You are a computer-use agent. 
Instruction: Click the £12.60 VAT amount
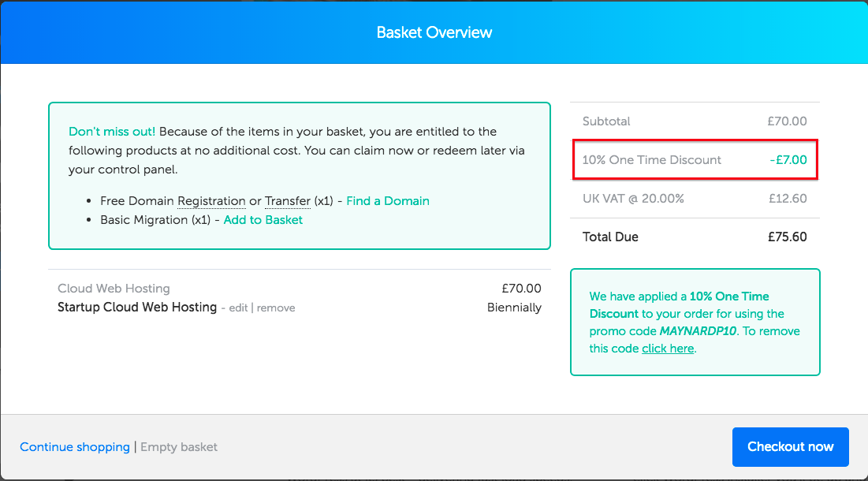coord(788,199)
